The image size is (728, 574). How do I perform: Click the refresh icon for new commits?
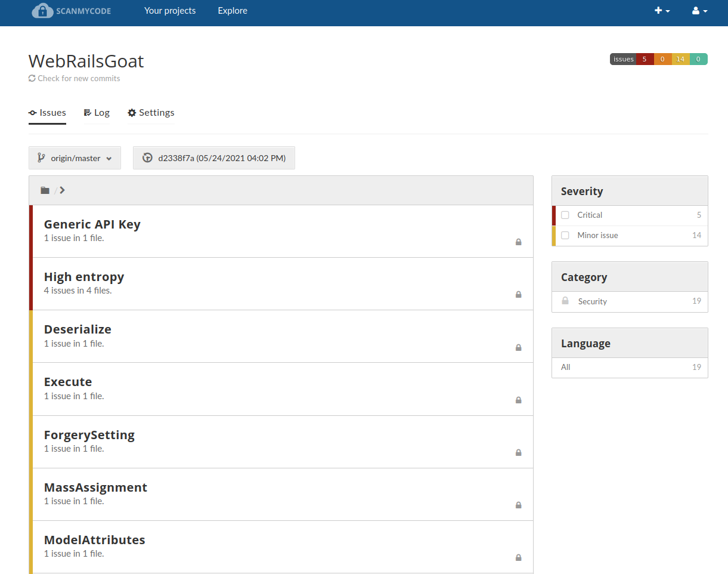tap(32, 78)
